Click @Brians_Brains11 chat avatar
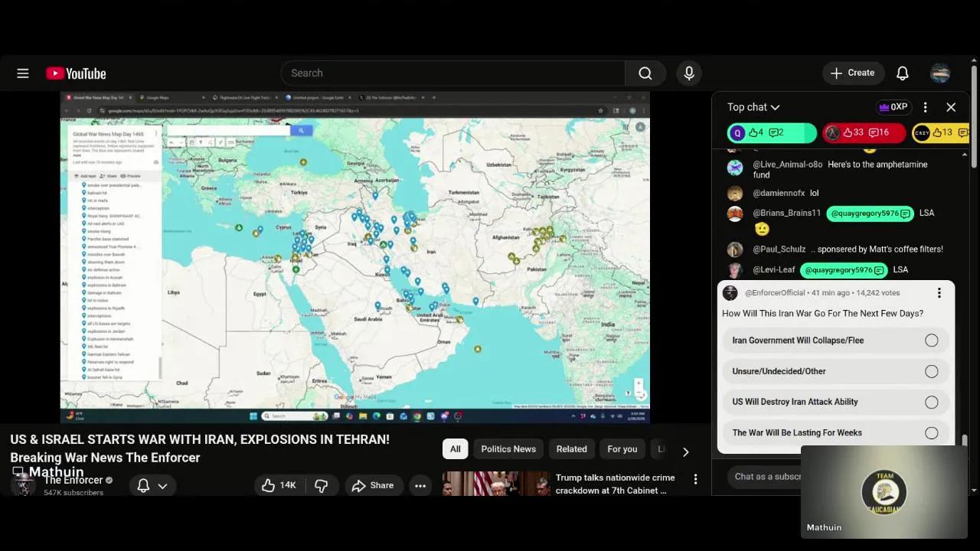Screen dimensions: 980x551 coord(735,214)
